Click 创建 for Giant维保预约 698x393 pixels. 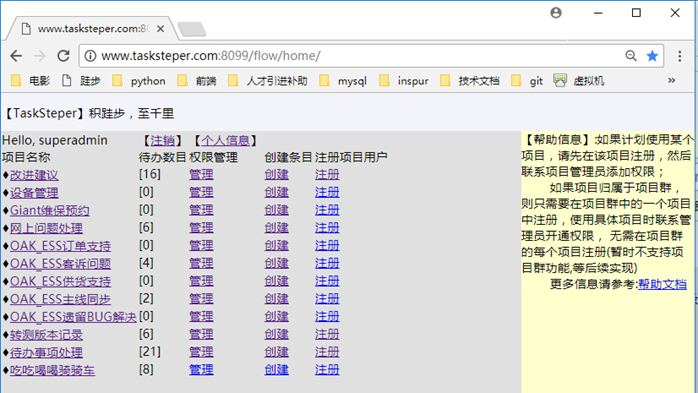tap(276, 210)
